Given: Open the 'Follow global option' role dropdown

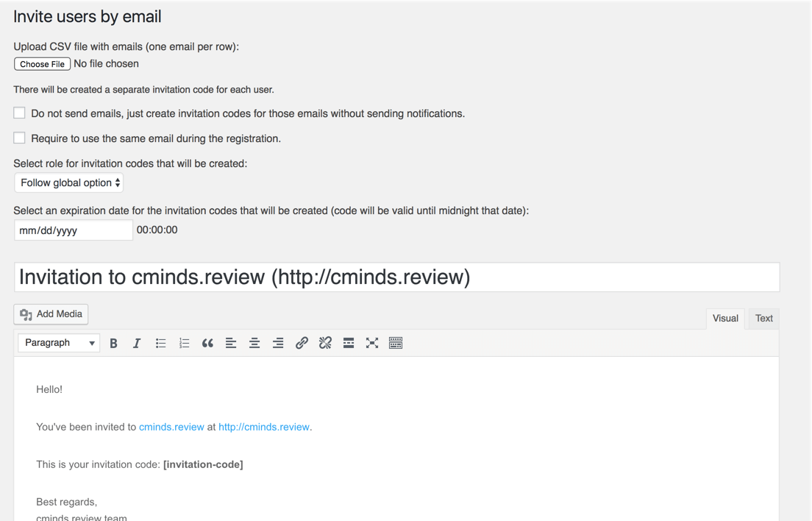Looking at the screenshot, I should [69, 182].
